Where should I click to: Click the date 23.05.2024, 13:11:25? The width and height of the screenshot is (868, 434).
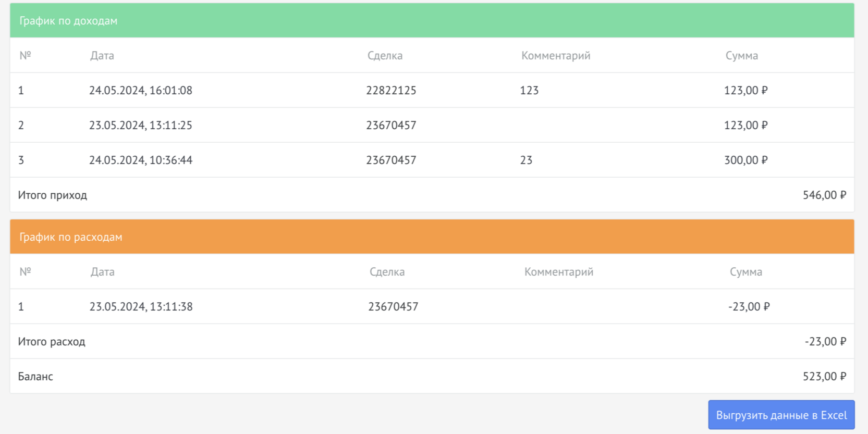(140, 126)
